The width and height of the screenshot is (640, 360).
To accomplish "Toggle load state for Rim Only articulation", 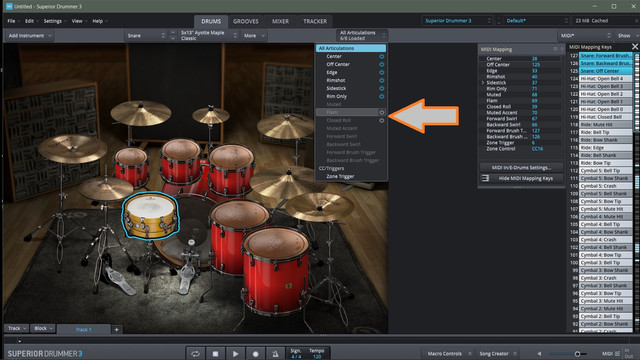I will tap(382, 96).
